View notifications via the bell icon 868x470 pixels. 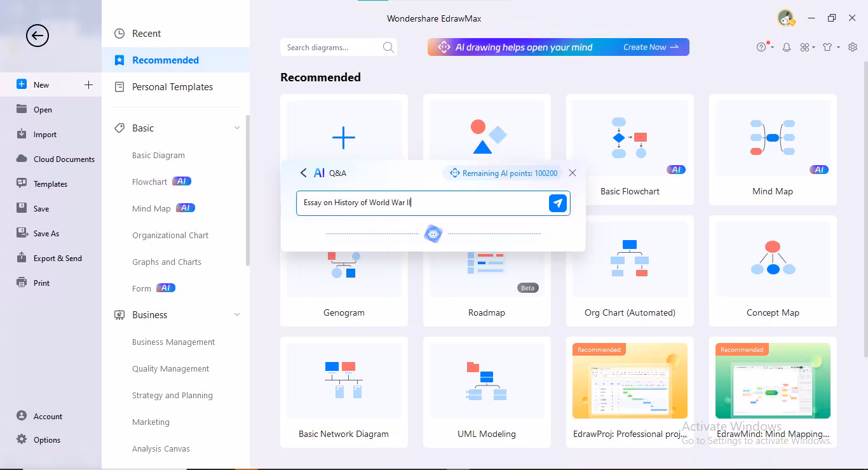tap(787, 47)
